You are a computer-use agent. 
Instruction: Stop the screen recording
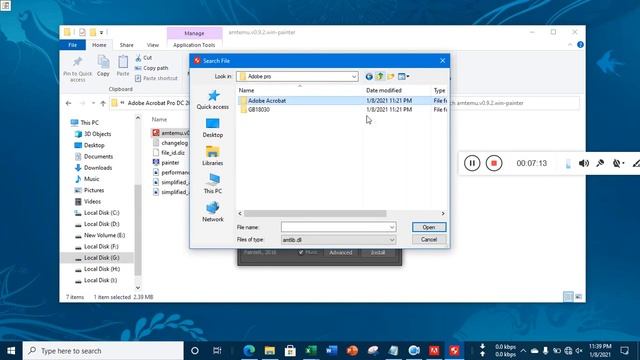coord(494,163)
